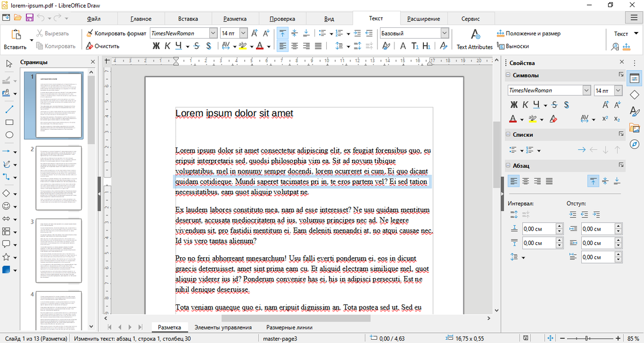The width and height of the screenshot is (644, 343).
Task: Open the sidebar font size dropdown
Action: 619,90
